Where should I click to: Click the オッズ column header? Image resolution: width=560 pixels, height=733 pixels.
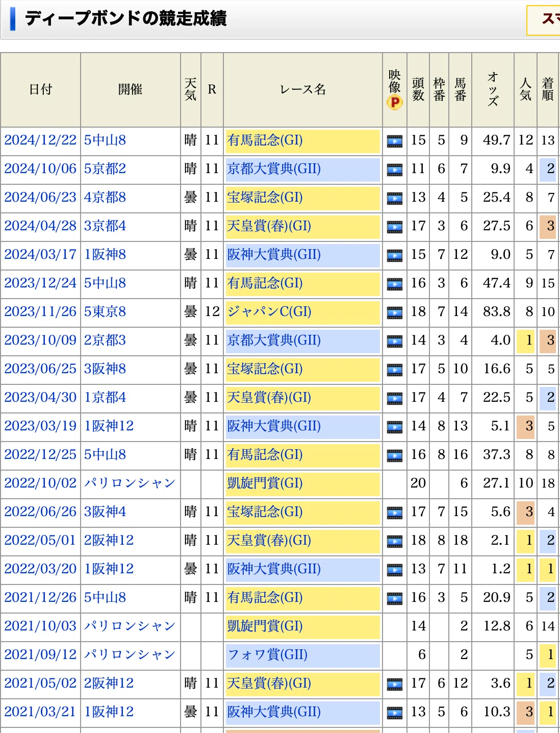(493, 90)
